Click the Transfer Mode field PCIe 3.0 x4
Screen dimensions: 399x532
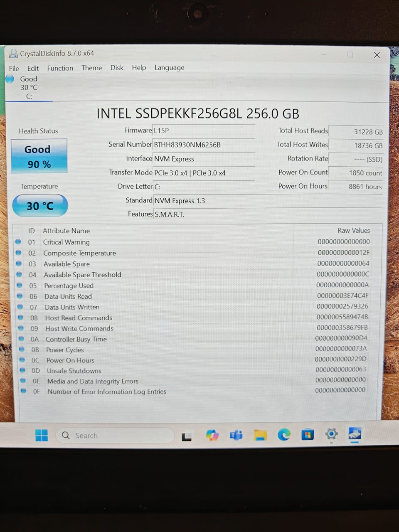(x=204, y=173)
